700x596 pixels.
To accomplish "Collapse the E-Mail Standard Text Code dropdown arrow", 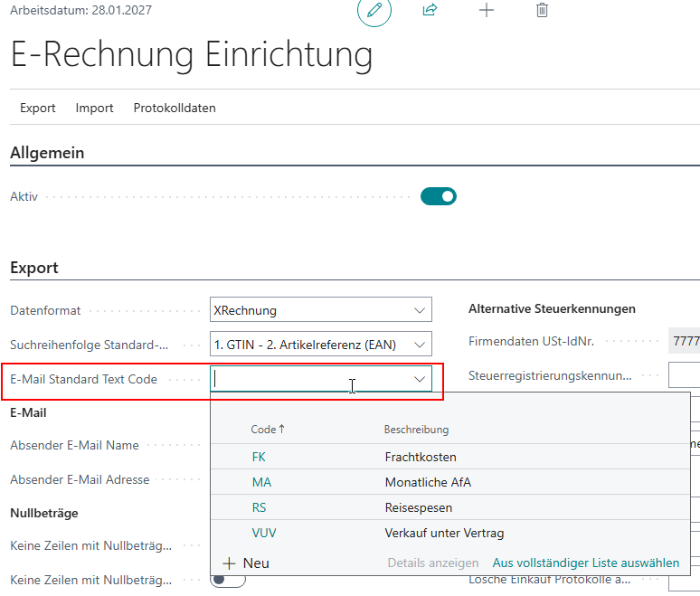I will tap(420, 380).
